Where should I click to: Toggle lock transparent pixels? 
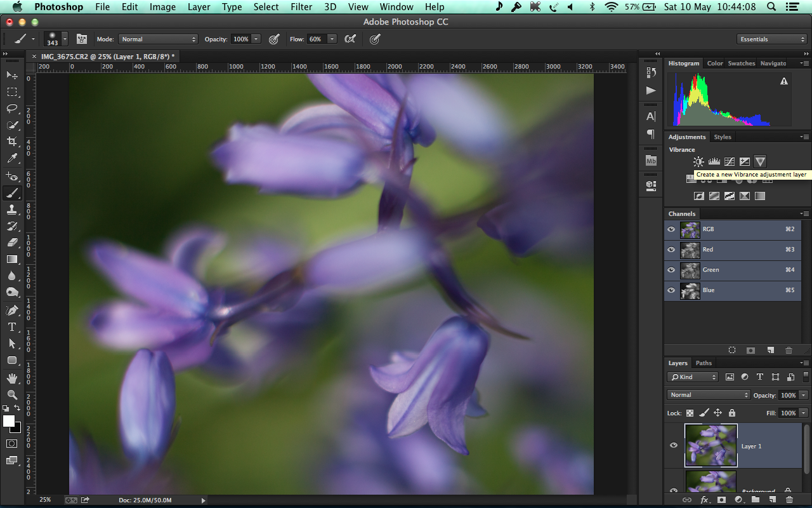click(690, 413)
